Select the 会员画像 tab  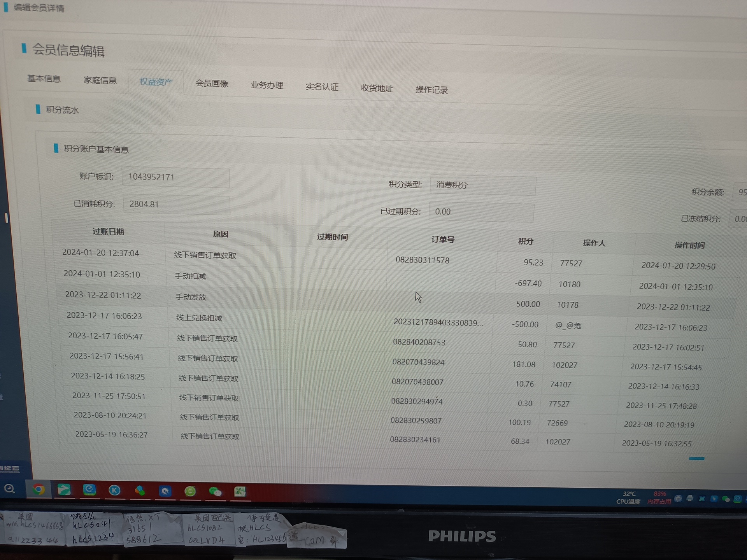pos(212,83)
